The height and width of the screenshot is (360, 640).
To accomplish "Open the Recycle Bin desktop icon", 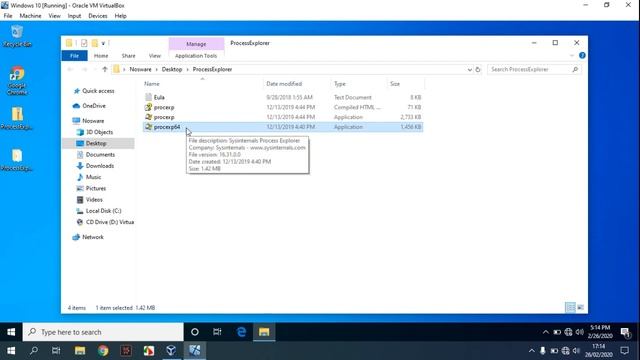I will [x=17, y=36].
